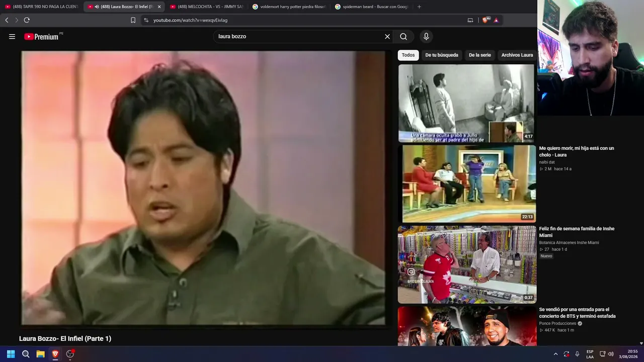Start voice search with the microphone
The height and width of the screenshot is (362, 644).
point(426,36)
